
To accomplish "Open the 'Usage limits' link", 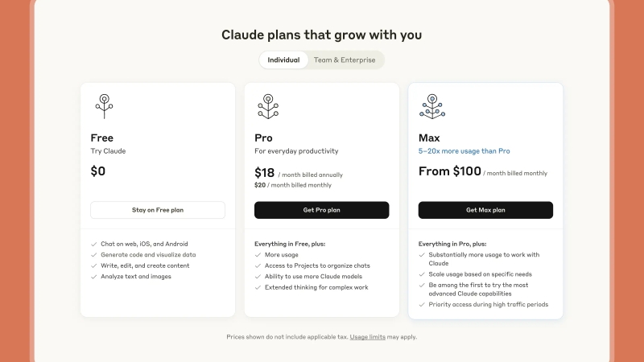I will tap(367, 337).
